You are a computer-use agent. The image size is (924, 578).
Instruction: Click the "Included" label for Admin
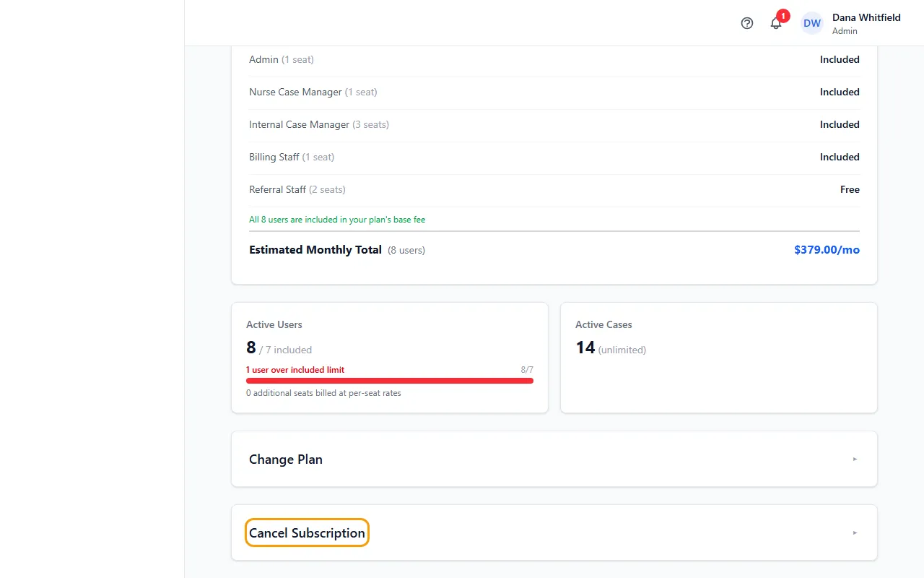click(840, 59)
